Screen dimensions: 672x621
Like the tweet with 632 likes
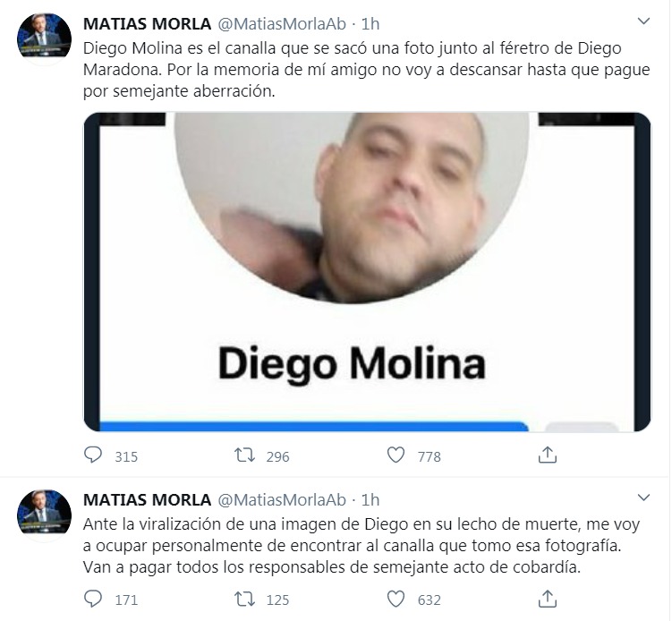pos(396,599)
